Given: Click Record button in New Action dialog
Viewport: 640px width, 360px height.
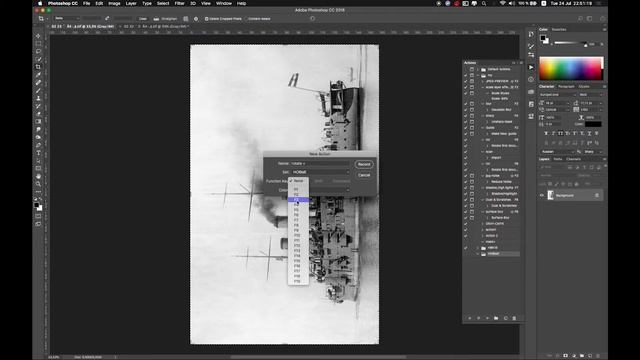Looking at the screenshot, I should point(364,164).
